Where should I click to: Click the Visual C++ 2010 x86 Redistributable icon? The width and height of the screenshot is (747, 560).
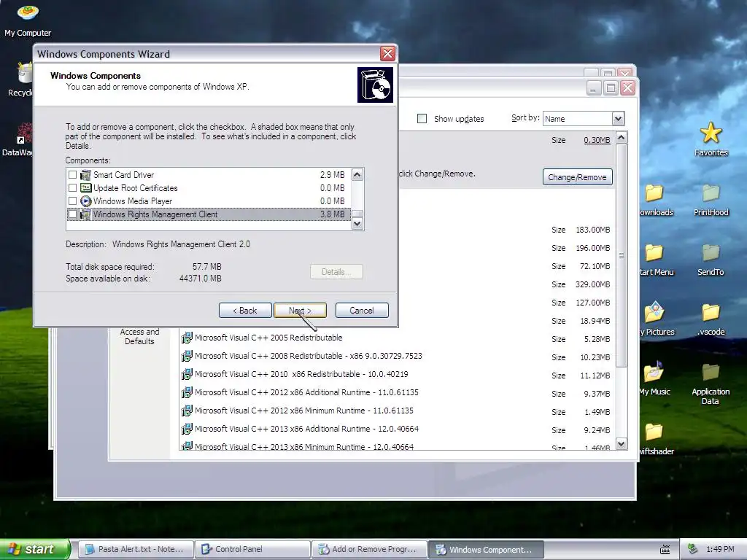pos(187,374)
